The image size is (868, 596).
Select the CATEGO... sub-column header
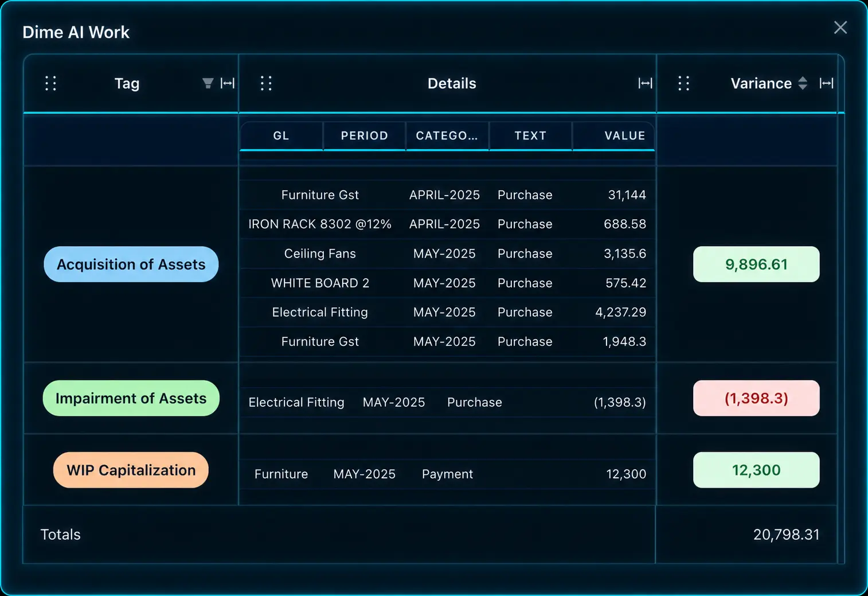click(447, 136)
